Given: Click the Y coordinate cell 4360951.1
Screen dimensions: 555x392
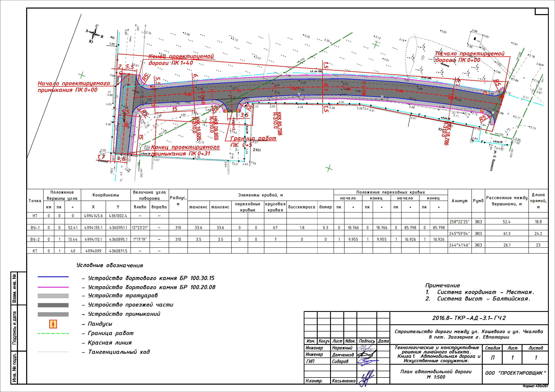Looking at the screenshot, I should point(118,228).
